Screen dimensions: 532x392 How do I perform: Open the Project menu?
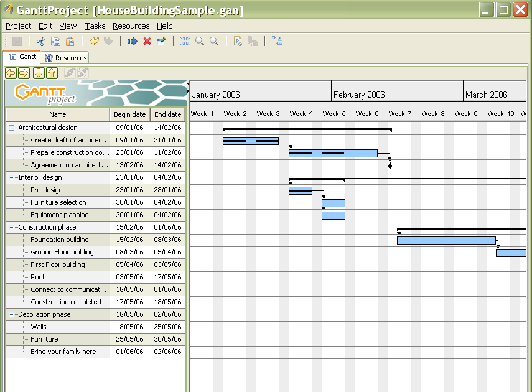pyautogui.click(x=18, y=26)
